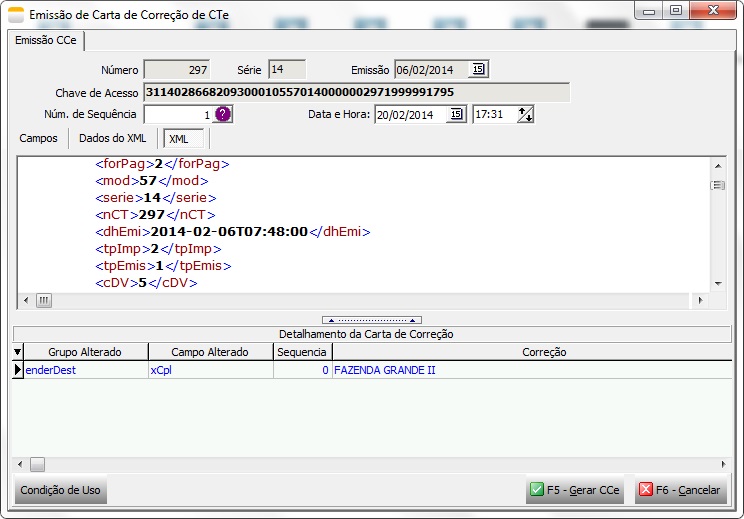This screenshot has height=519, width=744.
Task: Open the Dados do XML tab
Action: pyautogui.click(x=112, y=138)
